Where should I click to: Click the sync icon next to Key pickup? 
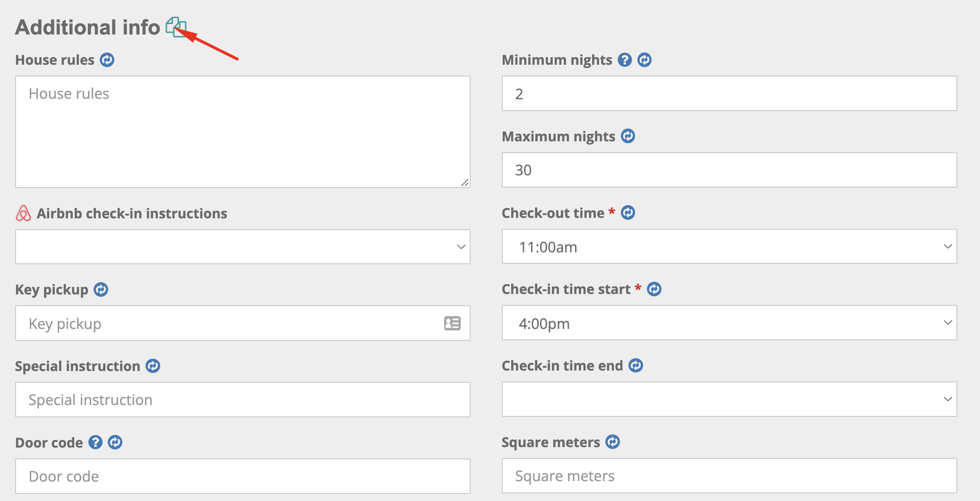tap(101, 289)
